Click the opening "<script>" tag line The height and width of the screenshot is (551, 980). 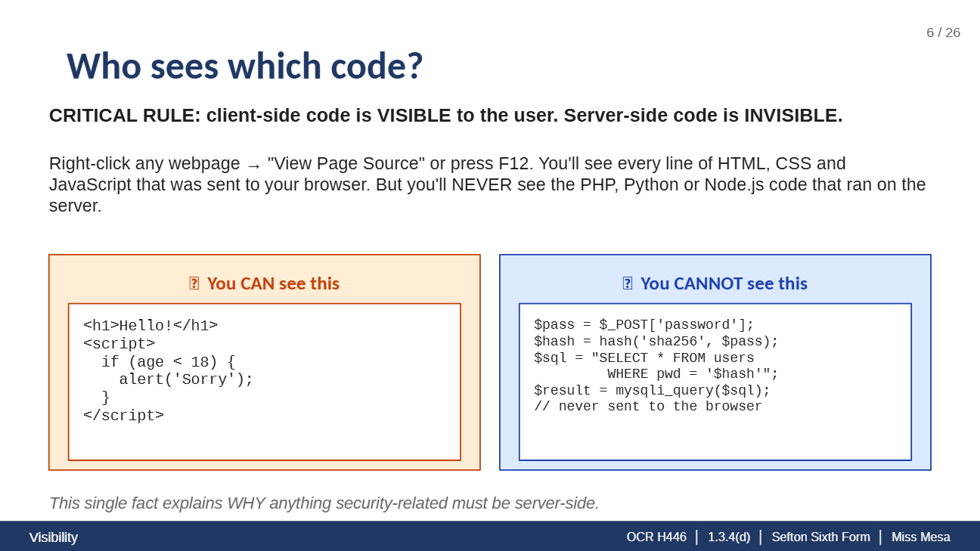click(119, 344)
